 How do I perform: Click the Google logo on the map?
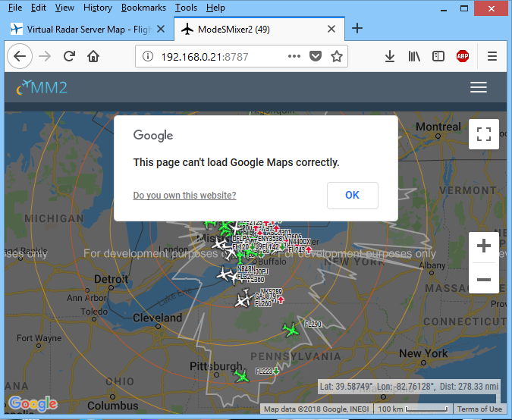click(x=33, y=404)
